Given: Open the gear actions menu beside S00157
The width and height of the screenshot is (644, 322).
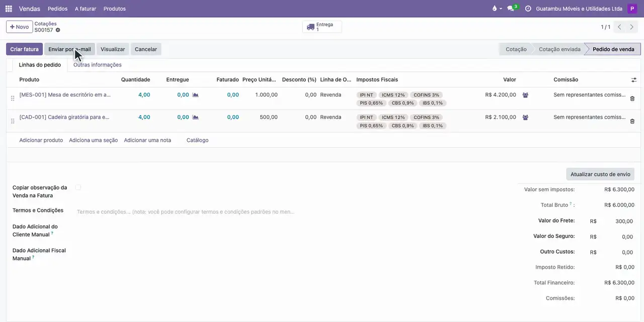Looking at the screenshot, I should 58,30.
